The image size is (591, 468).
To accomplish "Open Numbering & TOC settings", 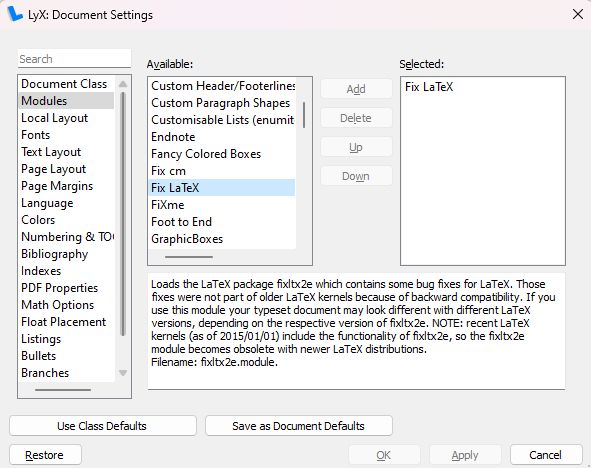I will [67, 237].
